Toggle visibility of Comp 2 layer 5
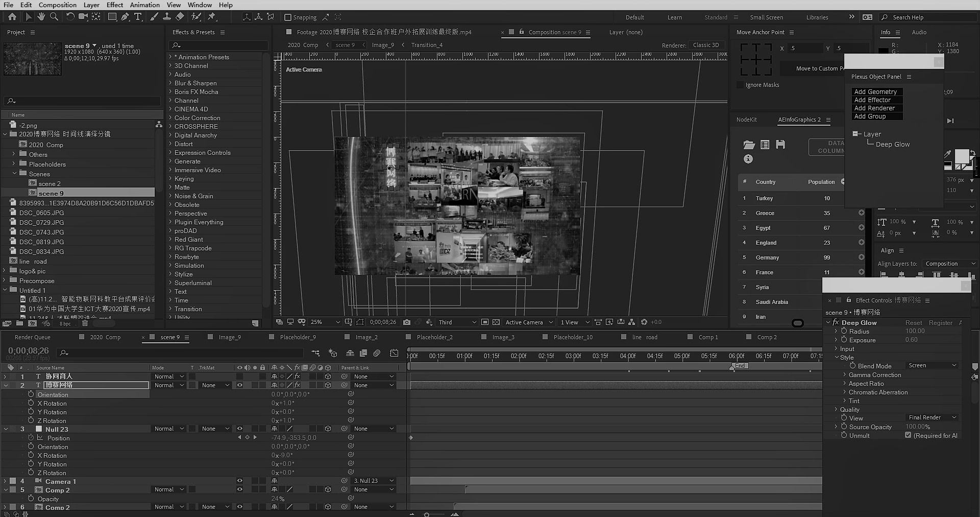980x517 pixels. coord(240,489)
